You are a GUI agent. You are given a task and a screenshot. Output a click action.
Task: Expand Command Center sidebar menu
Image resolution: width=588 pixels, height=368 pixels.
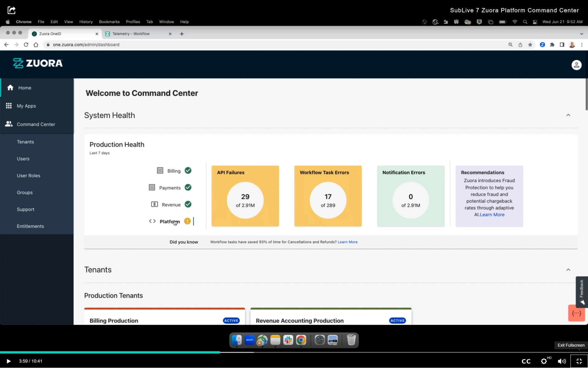pyautogui.click(x=36, y=124)
